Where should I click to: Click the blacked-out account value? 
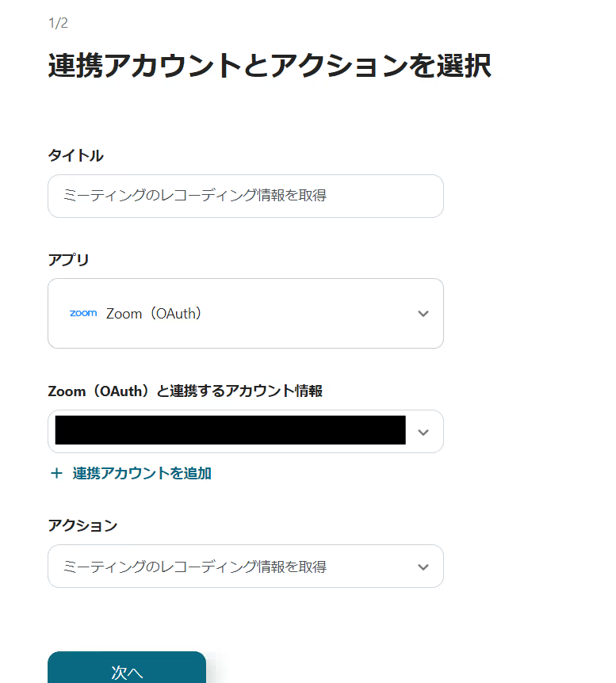coord(230,430)
